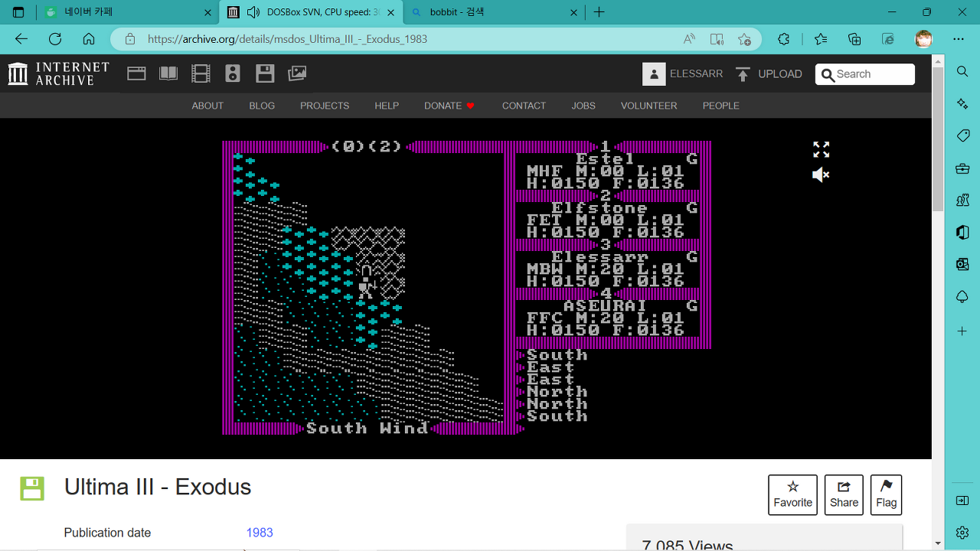This screenshot has width=980, height=551.
Task: Click the browser profile avatar
Action: [923, 39]
